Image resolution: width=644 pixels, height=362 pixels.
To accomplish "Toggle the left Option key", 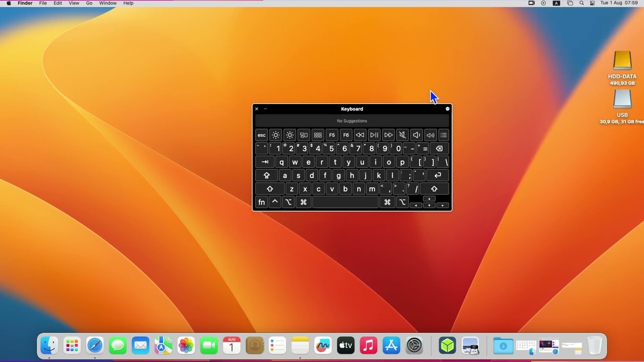I will click(288, 202).
